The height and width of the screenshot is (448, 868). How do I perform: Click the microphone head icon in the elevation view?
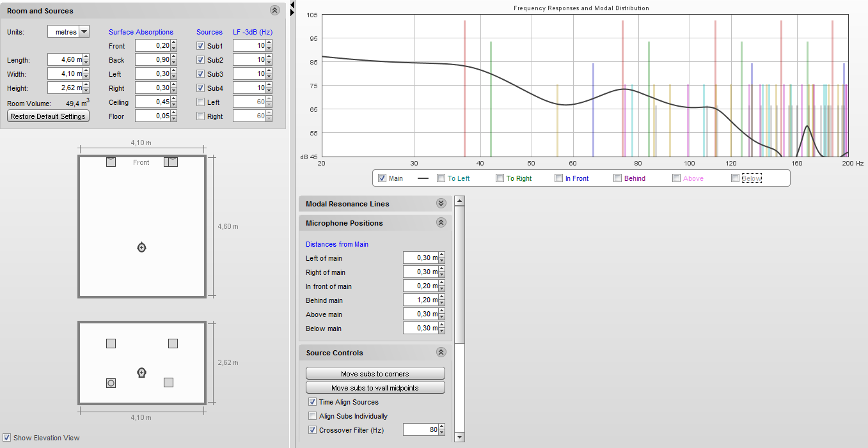tap(142, 372)
